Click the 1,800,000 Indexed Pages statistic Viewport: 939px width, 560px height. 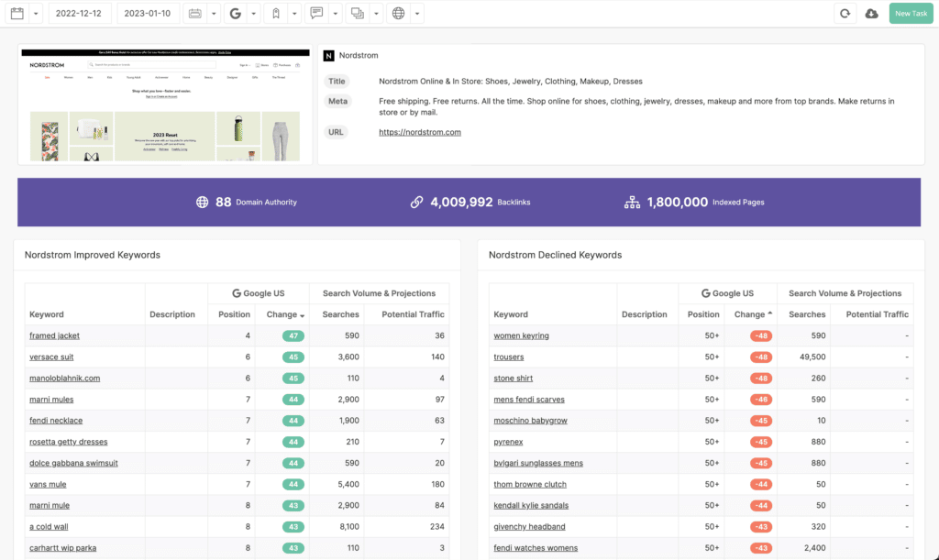click(x=694, y=203)
